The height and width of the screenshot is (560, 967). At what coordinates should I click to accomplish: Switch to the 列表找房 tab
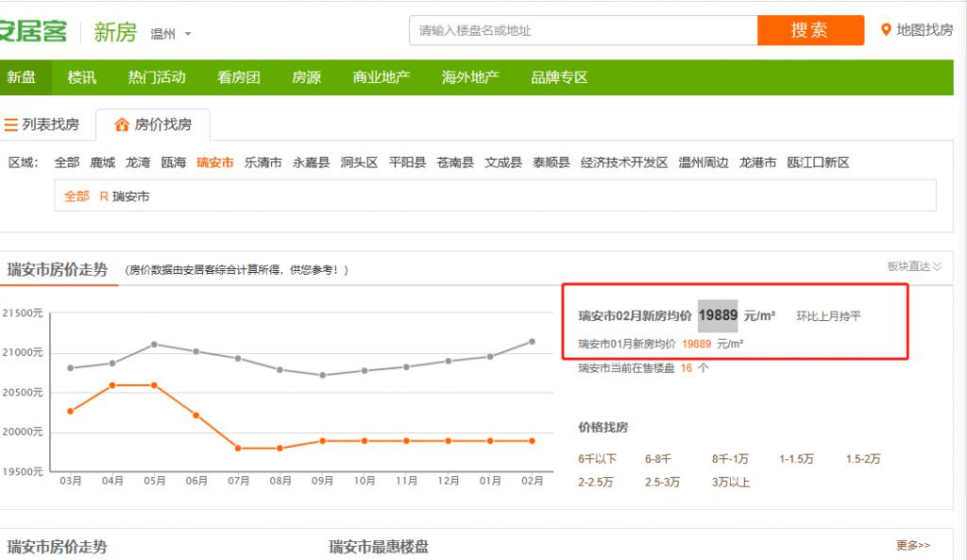[45, 124]
